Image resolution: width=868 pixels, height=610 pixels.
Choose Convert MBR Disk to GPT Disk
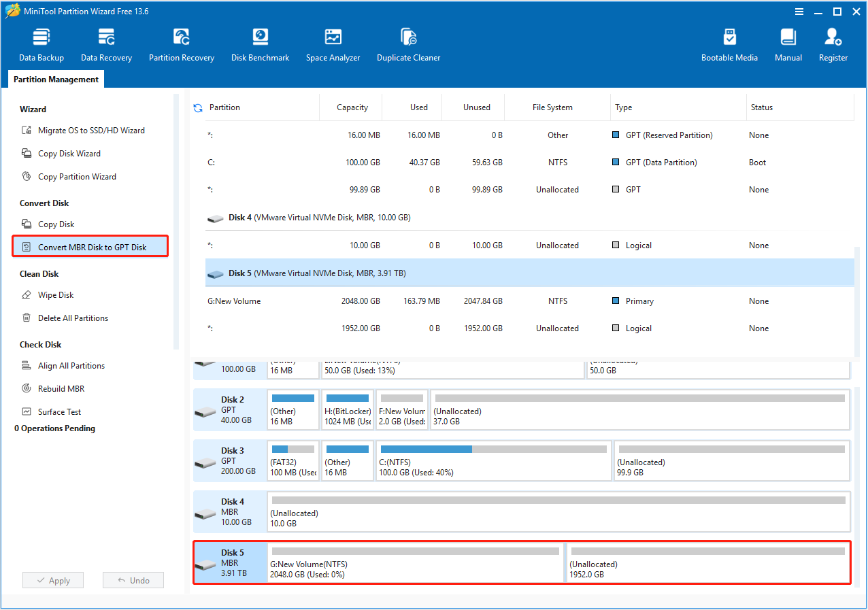point(90,246)
